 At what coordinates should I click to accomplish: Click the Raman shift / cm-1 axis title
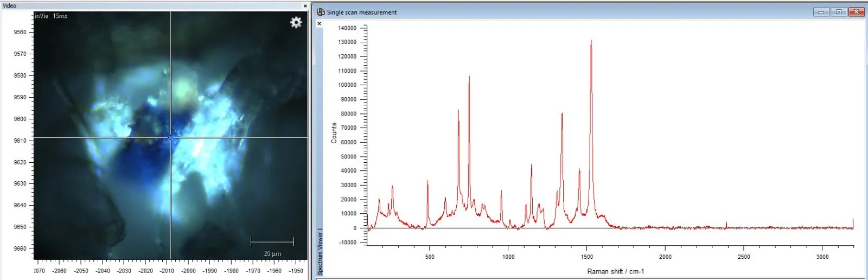616,271
